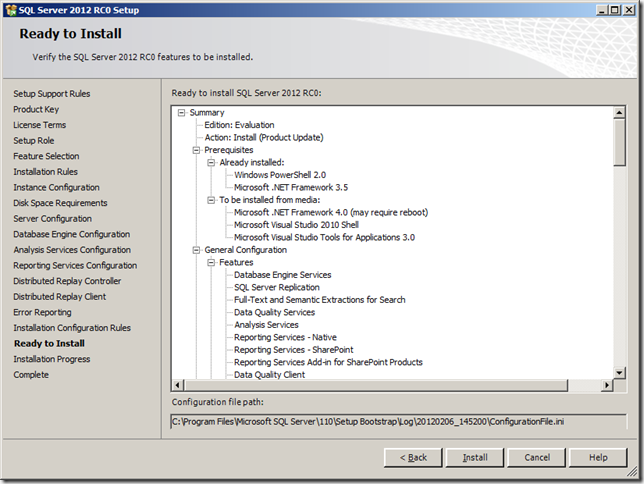Select the Analysis Services Configuration step

point(72,250)
